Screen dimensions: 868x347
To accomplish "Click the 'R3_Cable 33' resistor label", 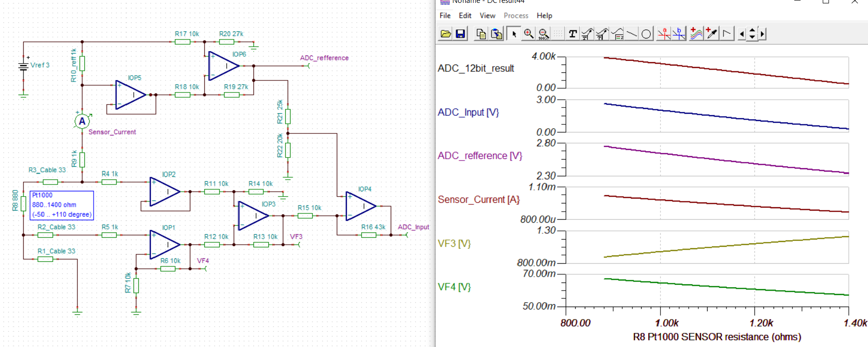I will (47, 170).
